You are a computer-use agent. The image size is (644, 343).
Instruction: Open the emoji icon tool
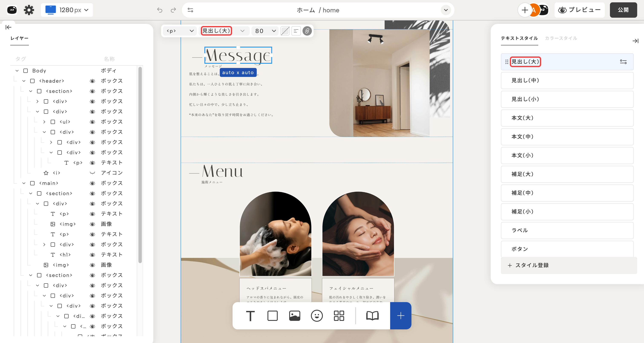pos(316,316)
